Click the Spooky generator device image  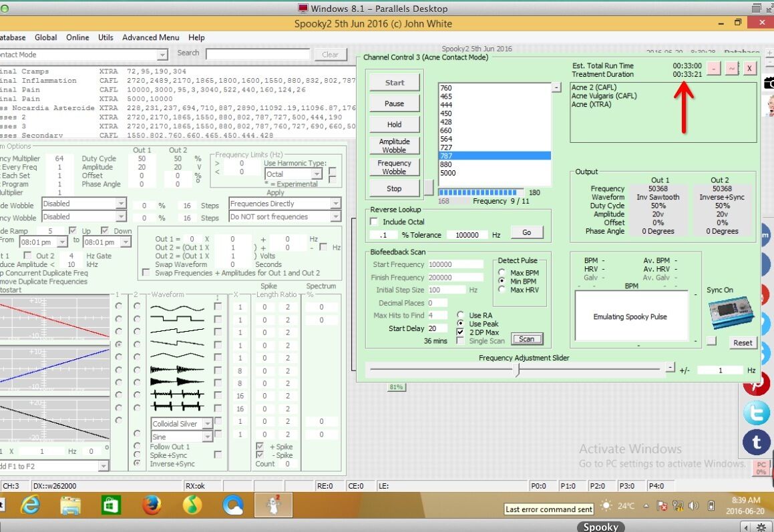pyautogui.click(x=731, y=313)
